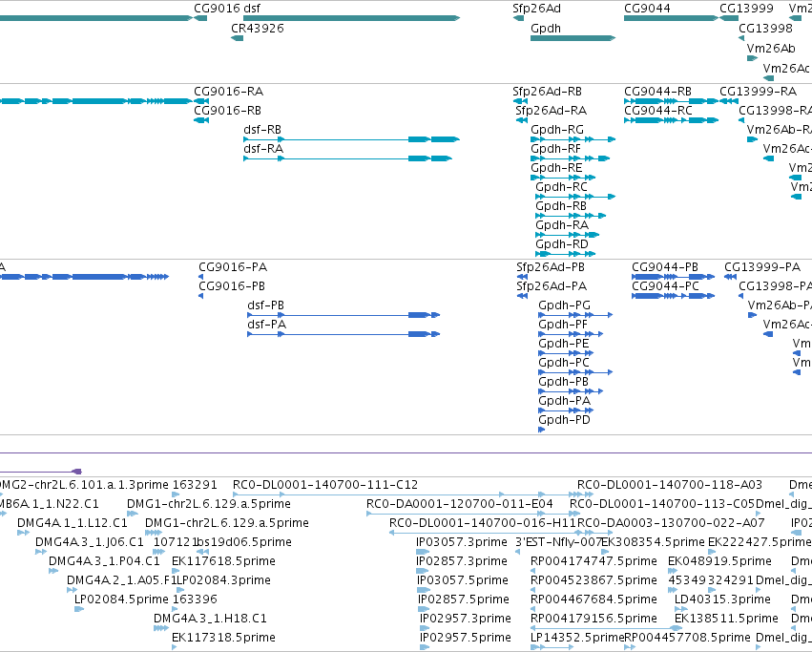Click the Sfp26Ad-PB CDS label
The height and width of the screenshot is (652, 812).
click(551, 267)
